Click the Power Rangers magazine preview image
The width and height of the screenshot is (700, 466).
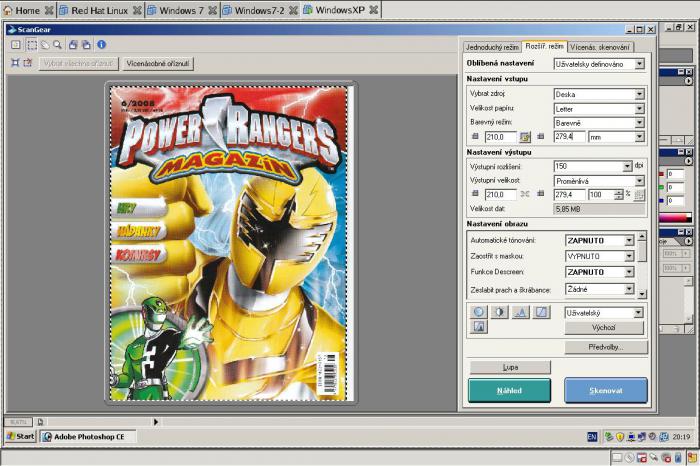click(x=229, y=243)
